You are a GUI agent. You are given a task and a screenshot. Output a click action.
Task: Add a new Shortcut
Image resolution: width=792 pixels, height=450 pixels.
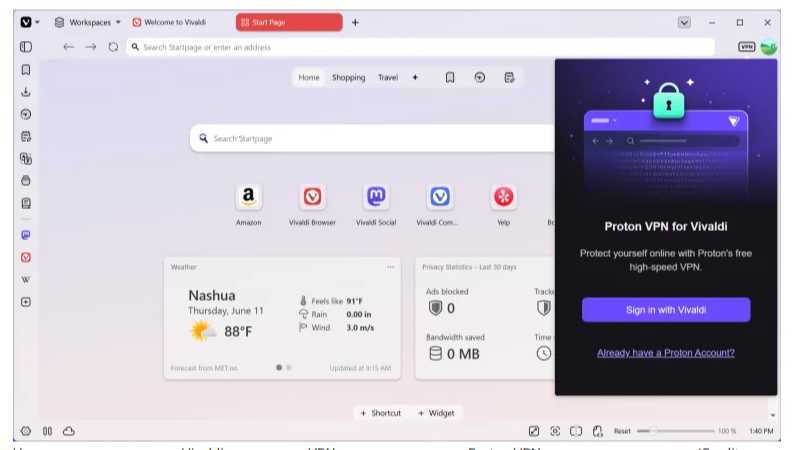pos(381,413)
